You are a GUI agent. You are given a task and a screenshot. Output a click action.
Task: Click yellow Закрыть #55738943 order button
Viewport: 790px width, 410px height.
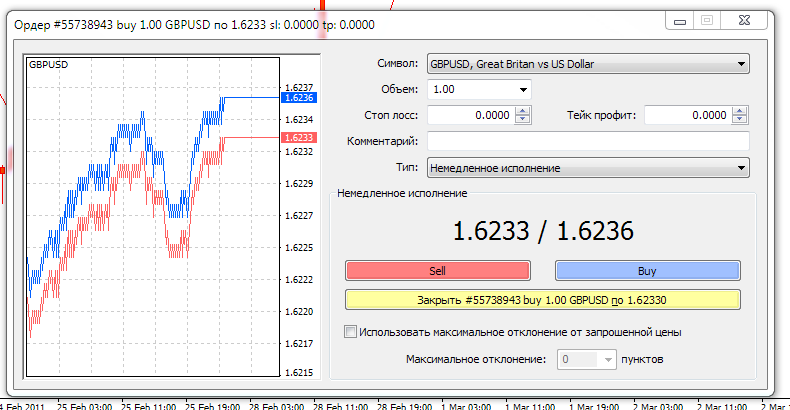(x=542, y=299)
